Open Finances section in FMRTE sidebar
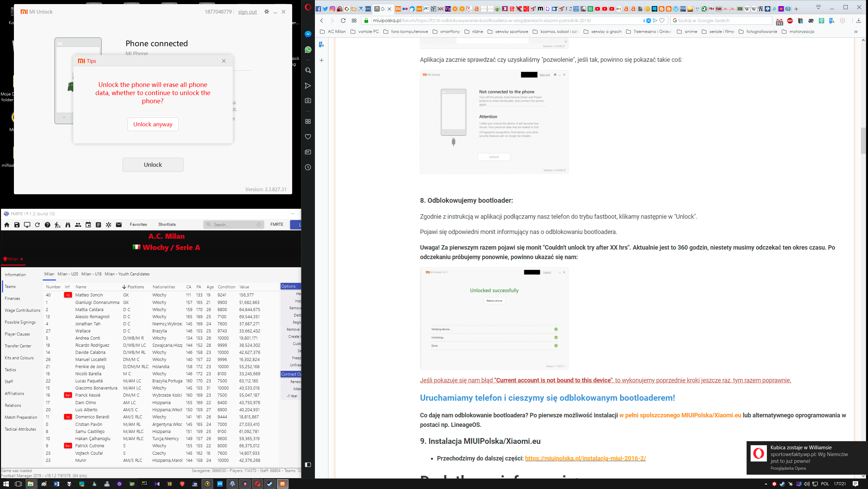 (x=12, y=298)
